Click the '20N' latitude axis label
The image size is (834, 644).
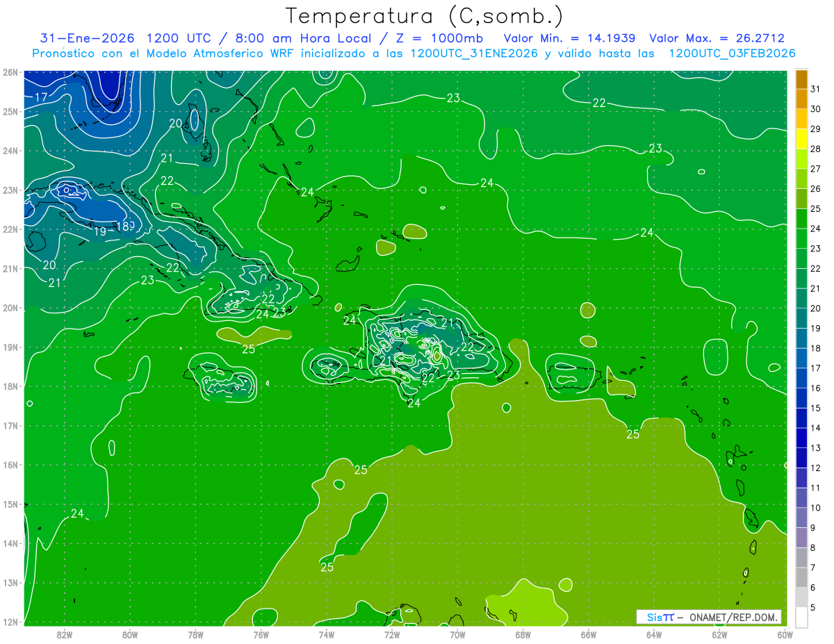coord(10,308)
